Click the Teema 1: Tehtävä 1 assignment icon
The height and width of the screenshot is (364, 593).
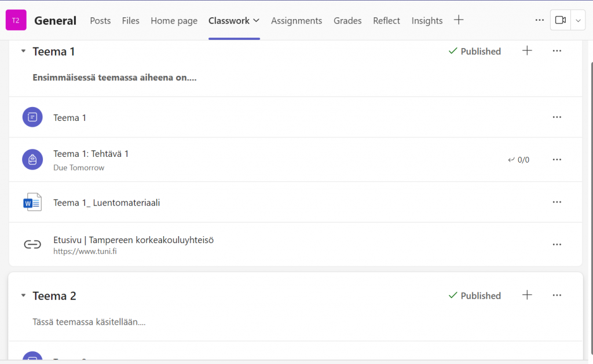tap(32, 159)
